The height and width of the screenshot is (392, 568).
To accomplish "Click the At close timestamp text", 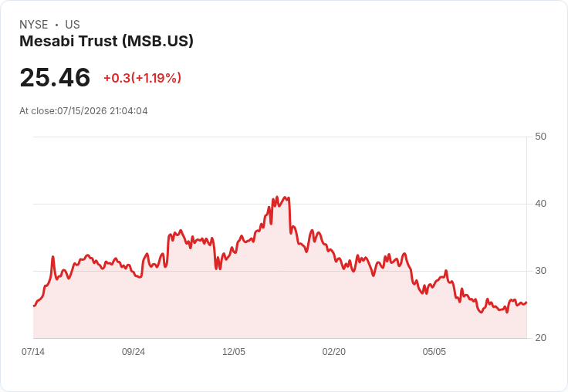I will (x=83, y=111).
